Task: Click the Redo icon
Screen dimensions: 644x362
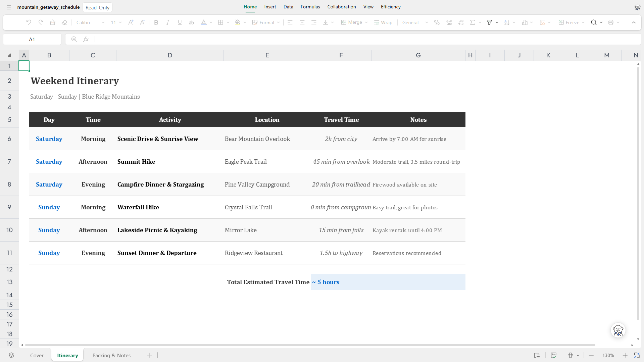Action: [41, 22]
